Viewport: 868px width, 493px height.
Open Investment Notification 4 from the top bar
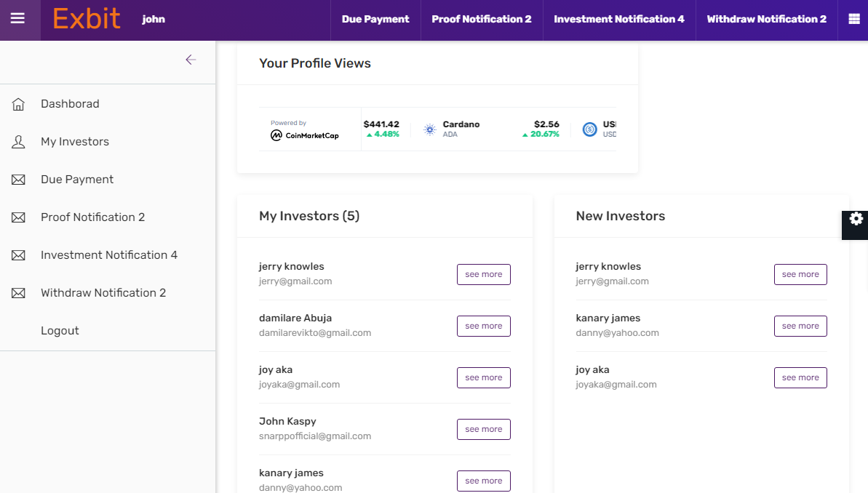618,19
